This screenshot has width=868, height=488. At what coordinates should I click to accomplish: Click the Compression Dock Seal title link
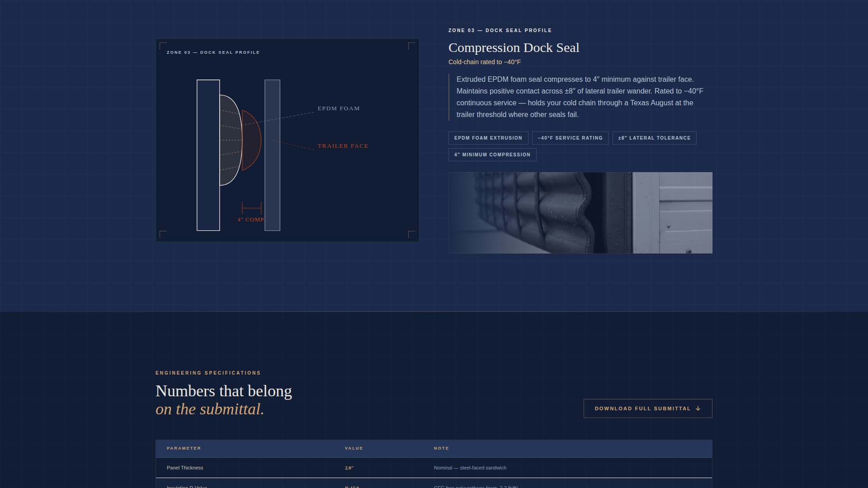[513, 47]
